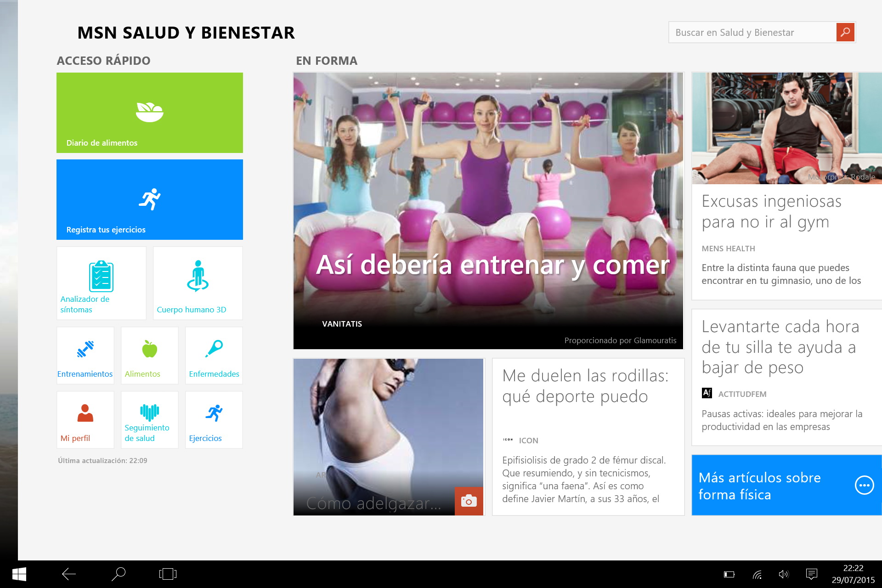This screenshot has height=588, width=882.
Task: Select the Alimentos apple tile
Action: 149,356
